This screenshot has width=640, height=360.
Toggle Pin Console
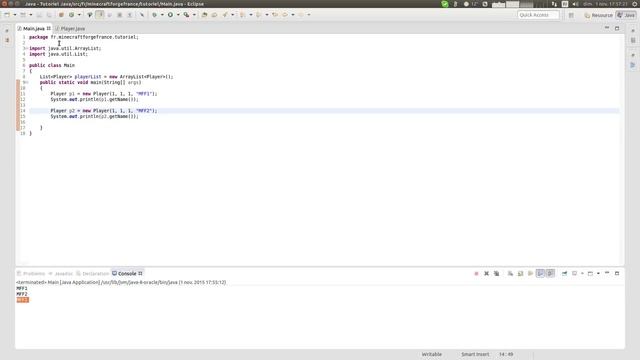(x=564, y=273)
